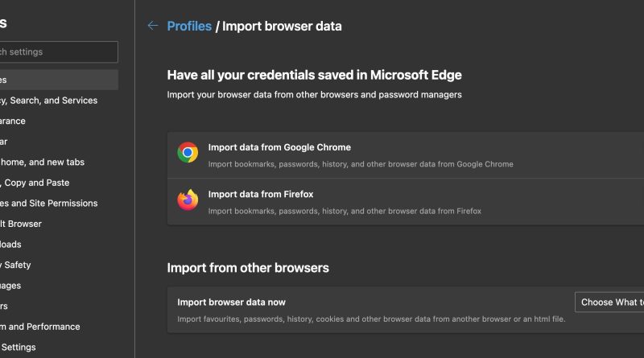644x358 pixels.
Task: Select the highlighted Profiles sidebar item
Action: point(59,80)
